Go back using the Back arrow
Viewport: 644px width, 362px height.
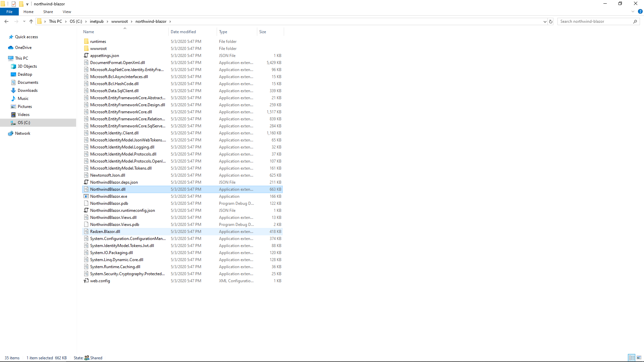pos(6,21)
